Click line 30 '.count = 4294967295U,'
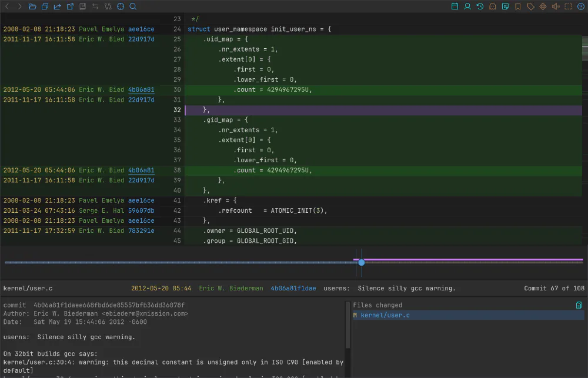Screen dimensions: 588x378 (273, 89)
